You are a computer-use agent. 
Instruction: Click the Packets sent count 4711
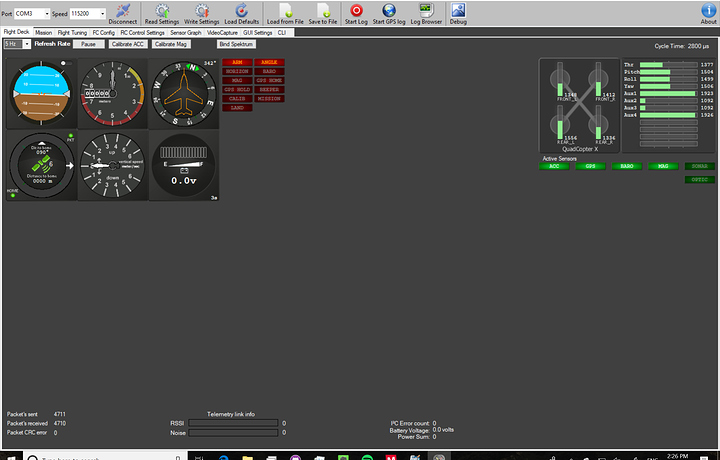(x=60, y=414)
